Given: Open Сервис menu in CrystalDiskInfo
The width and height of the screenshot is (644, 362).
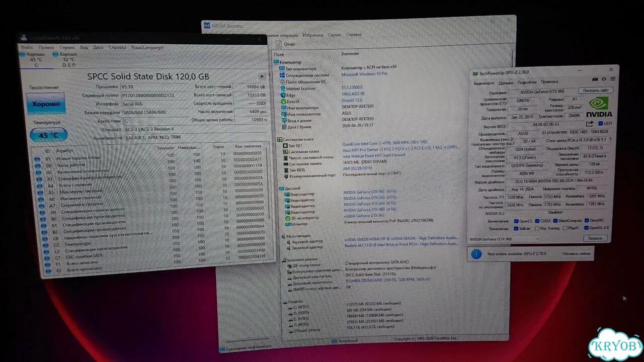Looking at the screenshot, I should (x=67, y=47).
